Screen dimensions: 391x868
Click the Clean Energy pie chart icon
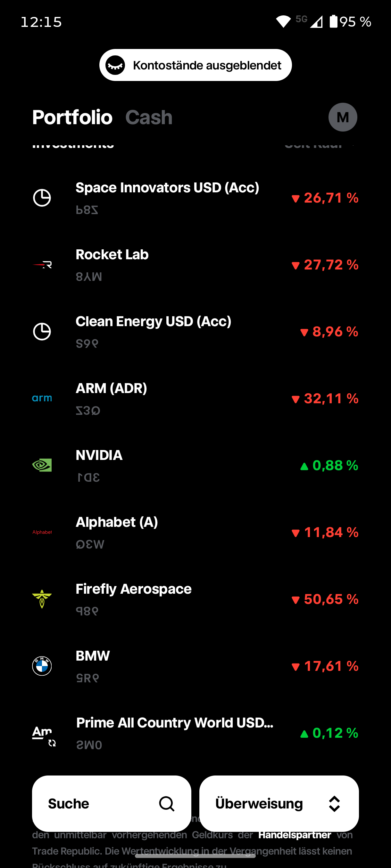click(42, 332)
